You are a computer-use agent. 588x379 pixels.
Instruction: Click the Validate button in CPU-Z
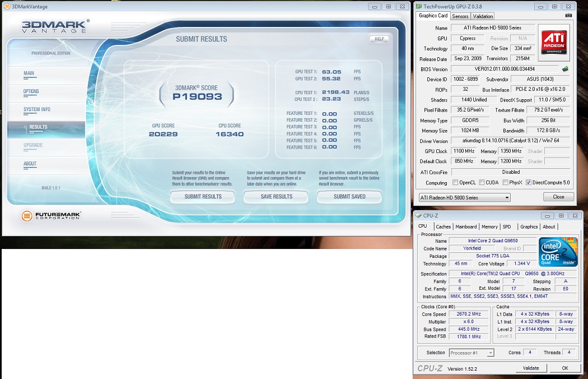(x=531, y=368)
